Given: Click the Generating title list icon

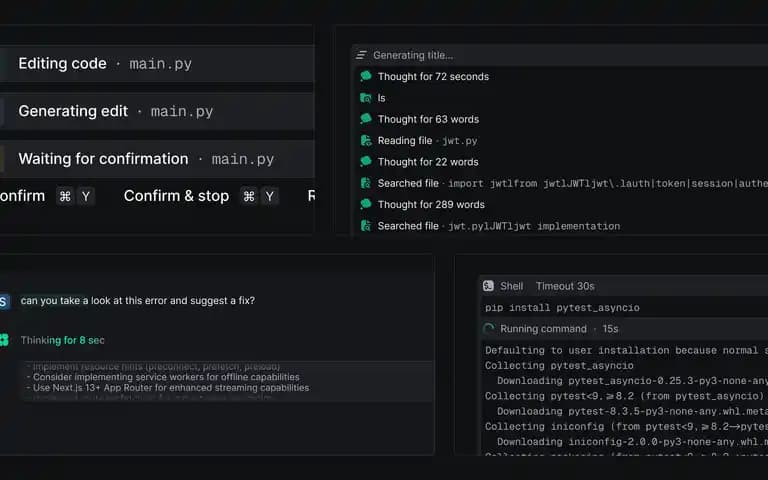Looking at the screenshot, I should [361, 55].
